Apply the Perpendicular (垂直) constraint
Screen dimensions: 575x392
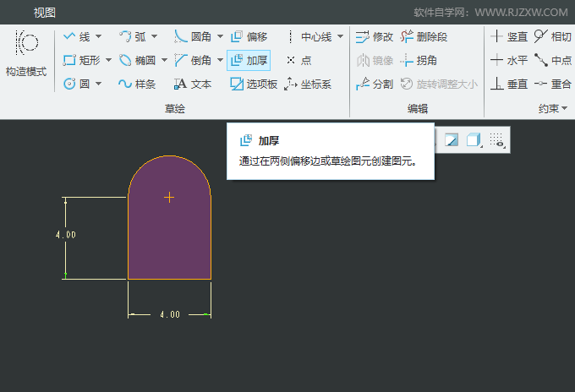click(509, 84)
